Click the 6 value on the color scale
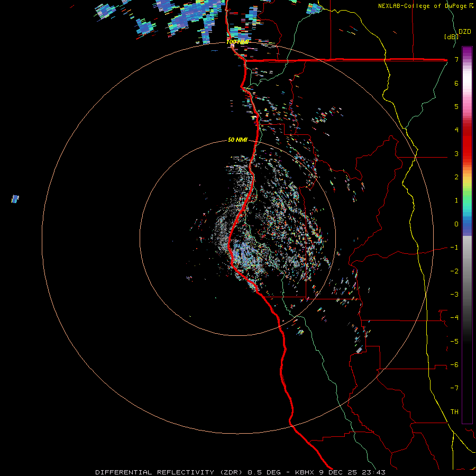The image size is (476, 476). (x=456, y=83)
